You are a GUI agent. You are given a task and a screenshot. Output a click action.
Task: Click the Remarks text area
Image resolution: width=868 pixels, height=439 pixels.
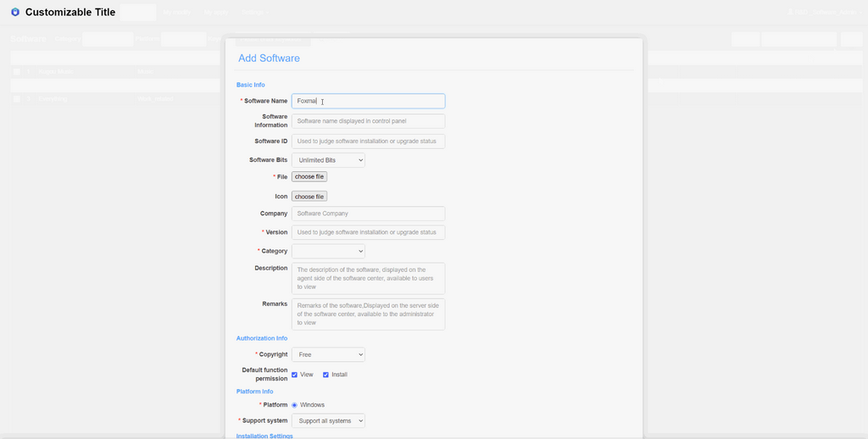click(x=368, y=314)
